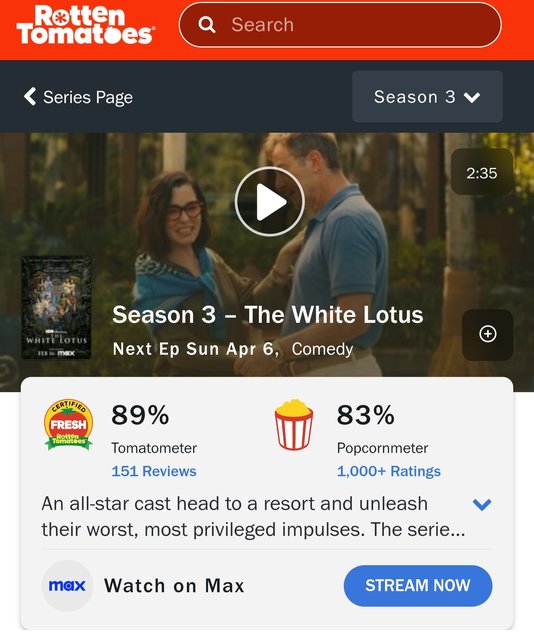Click the 83% Popcornmeter score
Image resolution: width=534 pixels, height=640 pixels.
coord(365,415)
